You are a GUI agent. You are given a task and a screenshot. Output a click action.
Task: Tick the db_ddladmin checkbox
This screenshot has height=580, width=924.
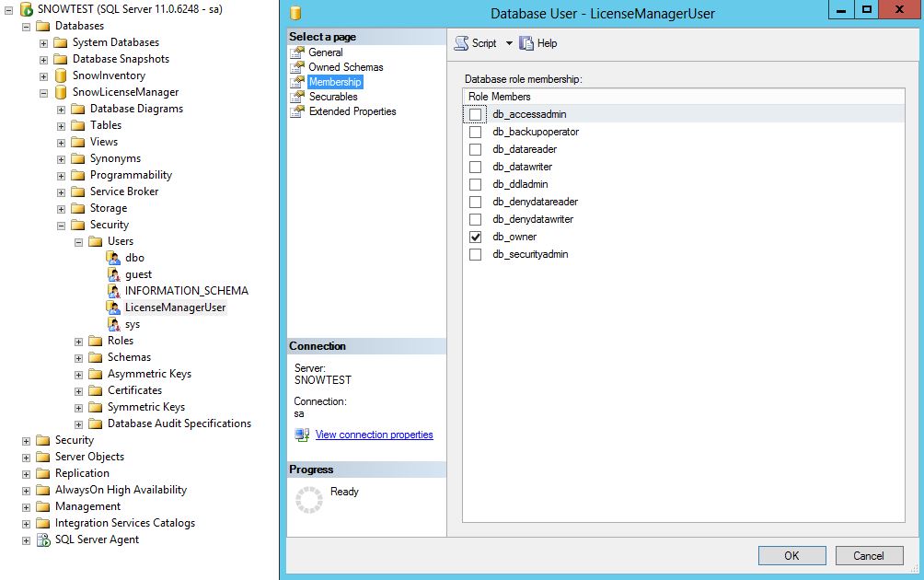[475, 184]
